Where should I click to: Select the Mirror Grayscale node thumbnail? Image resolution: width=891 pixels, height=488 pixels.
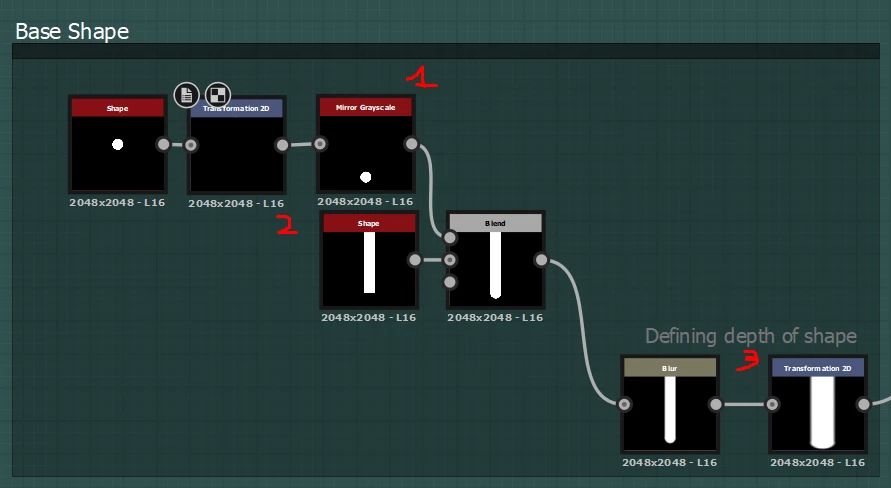(x=365, y=152)
